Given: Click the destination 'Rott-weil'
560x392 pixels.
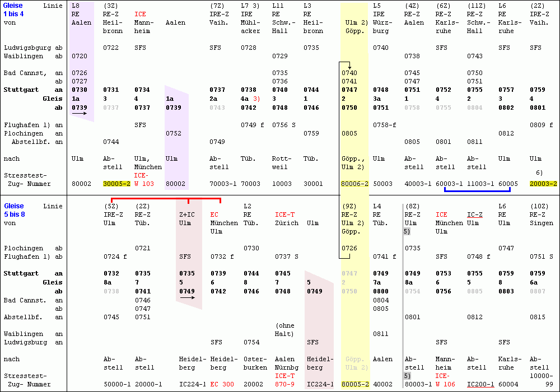Looking at the screenshot, I should pos(282,163).
